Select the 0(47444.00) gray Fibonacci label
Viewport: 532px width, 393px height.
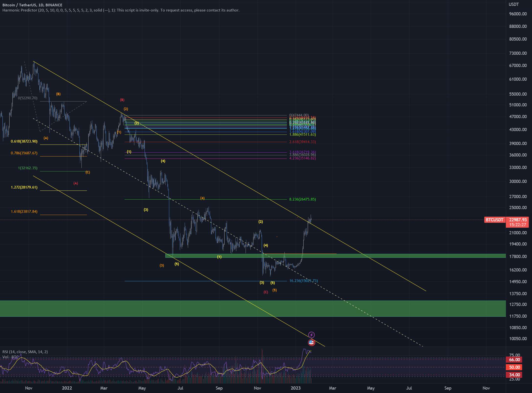299,115
